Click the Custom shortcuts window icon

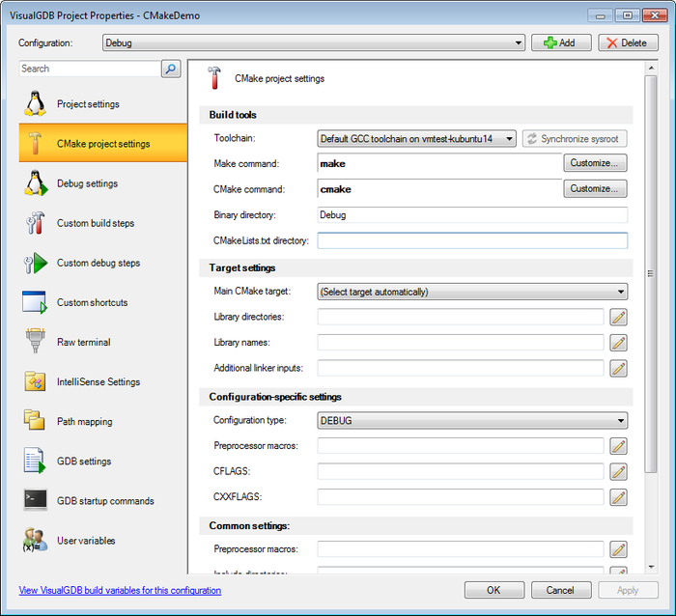pos(35,302)
